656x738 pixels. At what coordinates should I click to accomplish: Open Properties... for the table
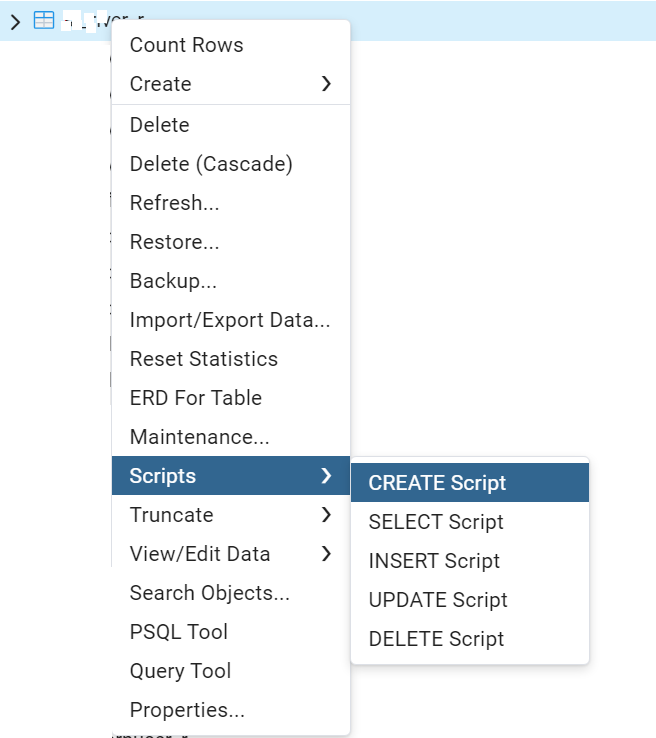click(x=231, y=710)
